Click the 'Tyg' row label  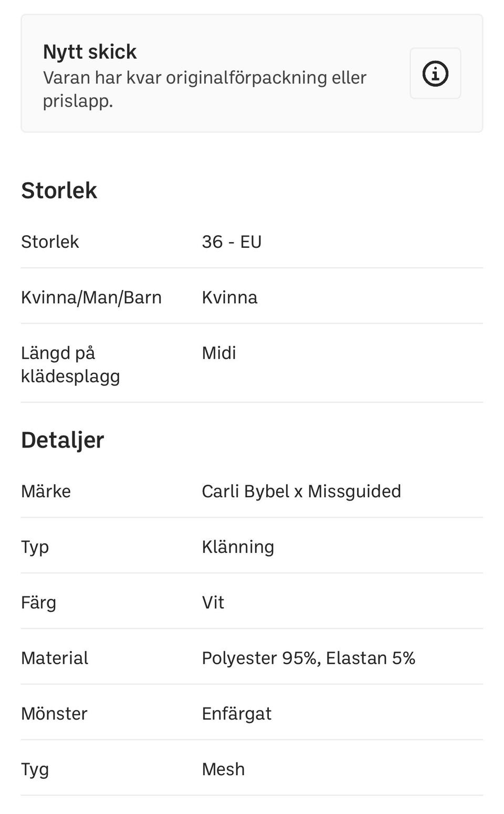tap(35, 769)
